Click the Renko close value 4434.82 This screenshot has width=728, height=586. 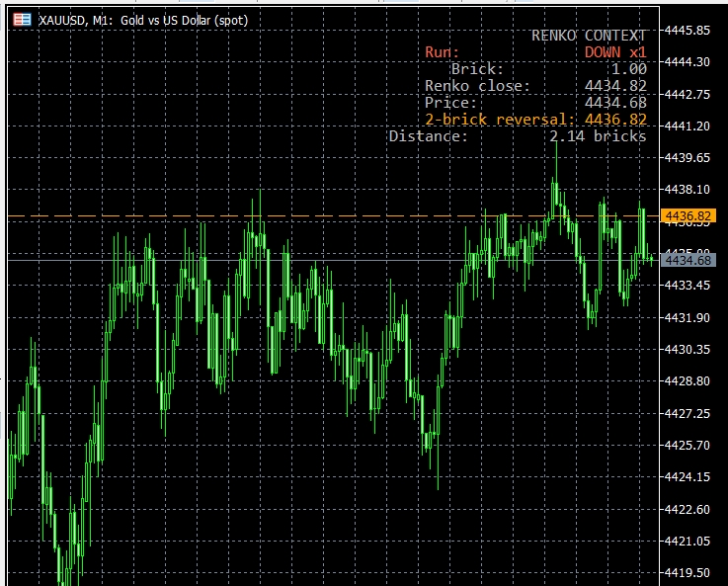pos(615,86)
